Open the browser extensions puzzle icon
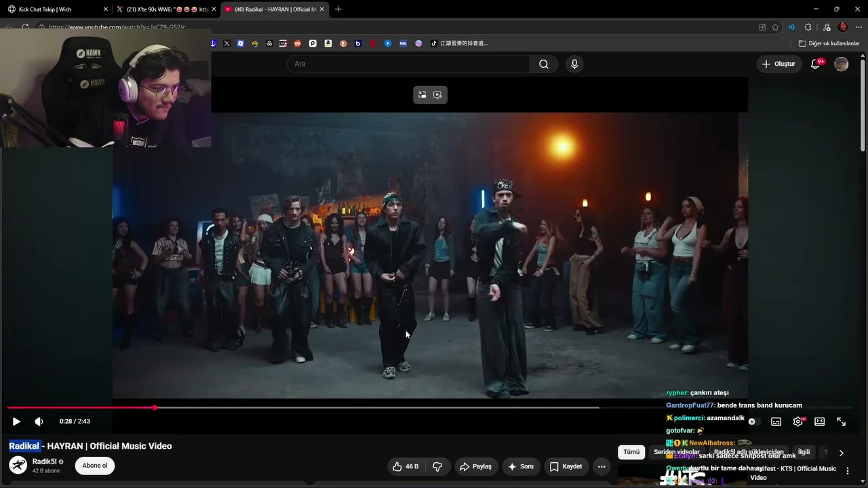The width and height of the screenshot is (868, 488). pyautogui.click(x=808, y=27)
